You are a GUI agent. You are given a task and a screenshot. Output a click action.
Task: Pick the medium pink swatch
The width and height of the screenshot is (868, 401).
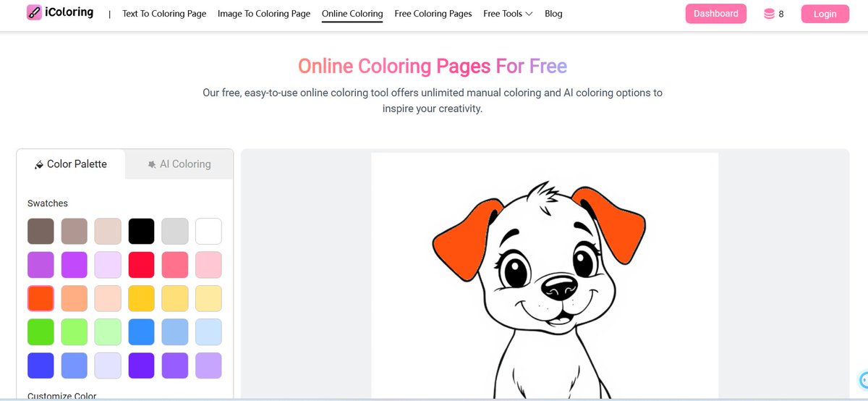[x=175, y=265]
